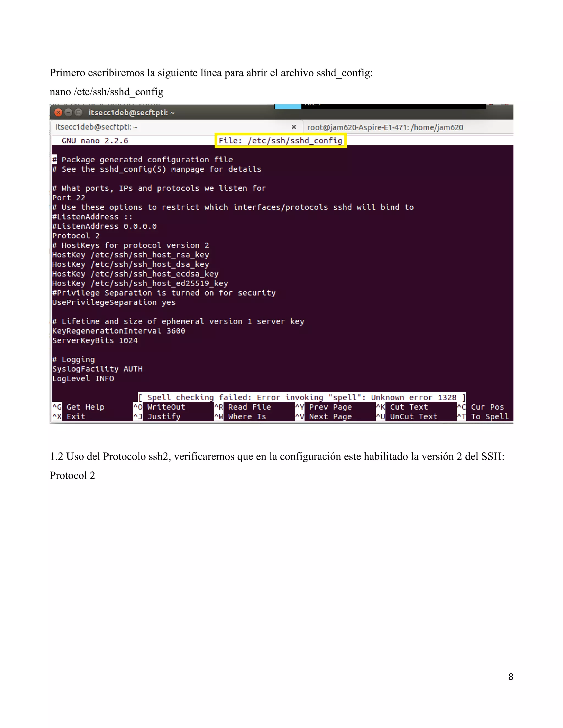Click the 'Port 22' line
Screen dimensions: 563x728
click(69, 198)
